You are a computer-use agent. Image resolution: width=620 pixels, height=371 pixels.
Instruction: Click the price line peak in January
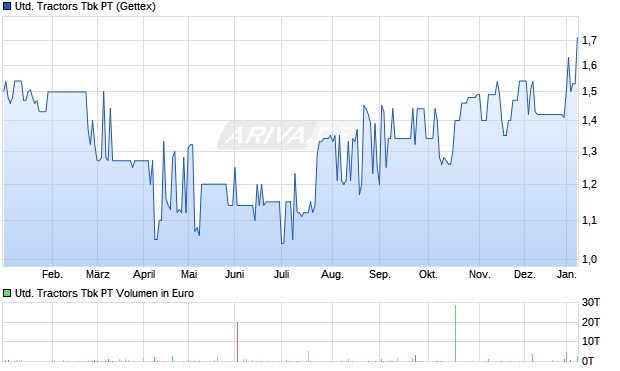[x=577, y=38]
